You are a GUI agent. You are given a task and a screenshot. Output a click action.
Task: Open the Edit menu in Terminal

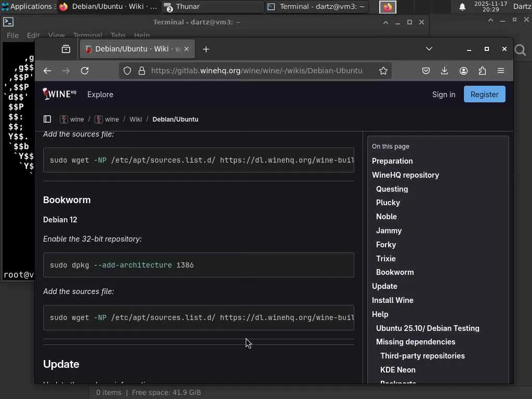click(x=33, y=35)
